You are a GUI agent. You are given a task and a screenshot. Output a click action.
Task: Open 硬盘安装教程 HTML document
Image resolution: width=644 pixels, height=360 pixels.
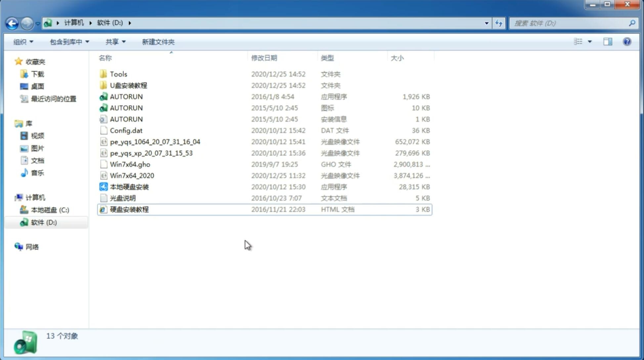point(129,209)
